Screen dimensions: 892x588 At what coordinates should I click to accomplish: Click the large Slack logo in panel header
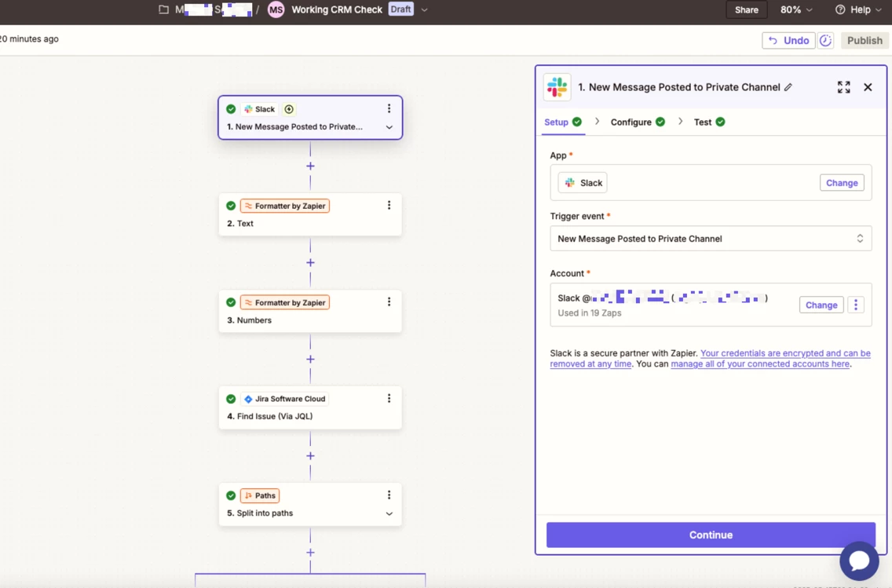click(x=557, y=87)
